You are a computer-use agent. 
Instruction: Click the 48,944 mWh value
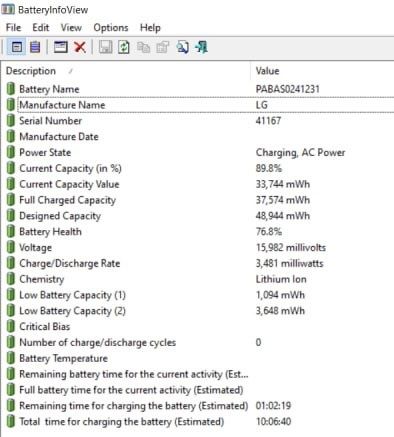click(x=283, y=216)
